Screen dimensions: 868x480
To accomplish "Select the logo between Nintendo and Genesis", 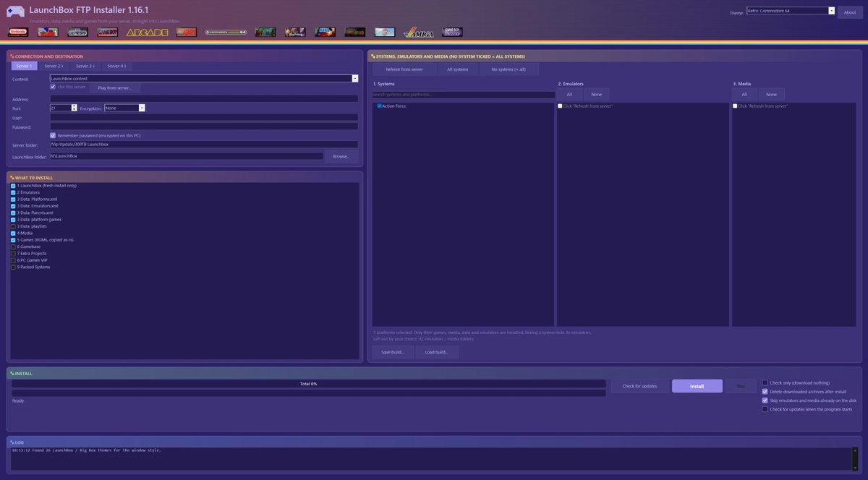I will [48, 32].
